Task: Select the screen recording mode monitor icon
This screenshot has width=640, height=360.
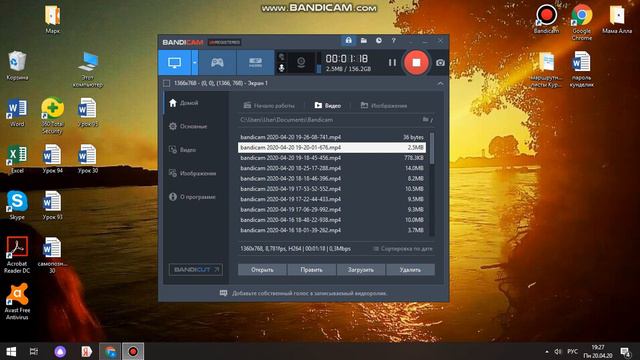Action: [174, 62]
